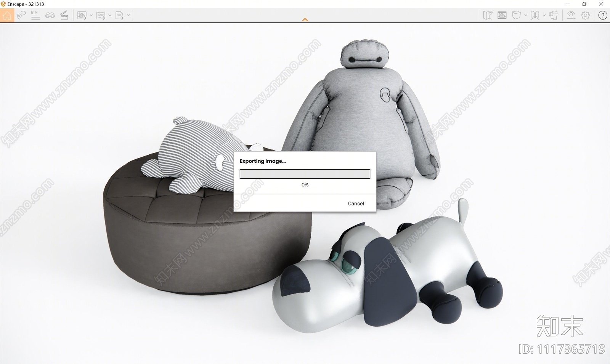Expand the 360° panorama export dropdown
This screenshot has height=364, width=610.
coord(110,15)
